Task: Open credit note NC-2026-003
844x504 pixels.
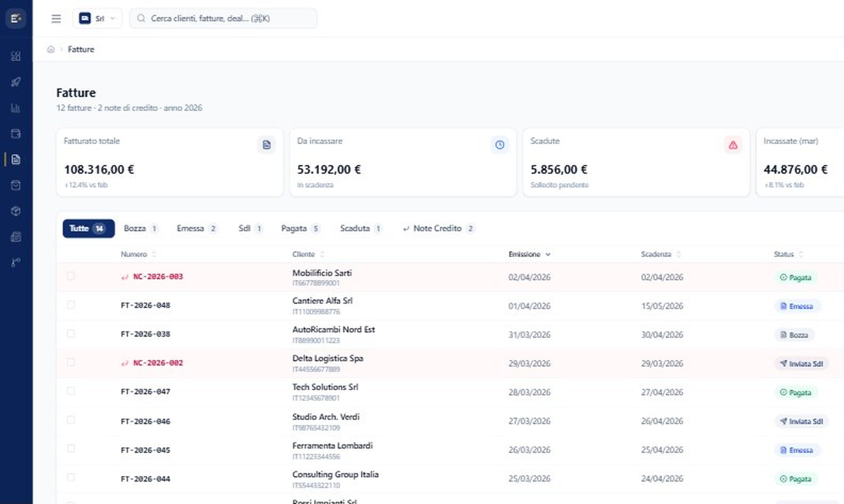Action: click(158, 277)
